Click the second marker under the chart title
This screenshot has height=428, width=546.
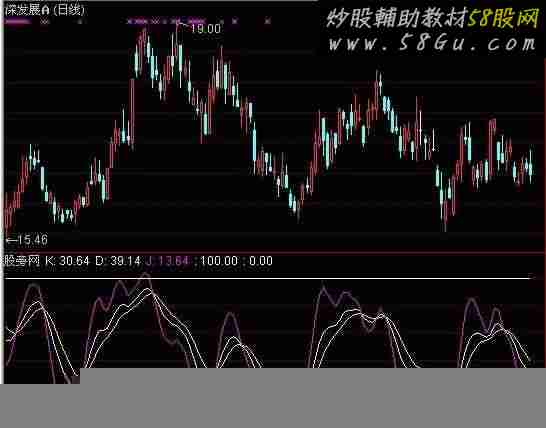(45, 22)
